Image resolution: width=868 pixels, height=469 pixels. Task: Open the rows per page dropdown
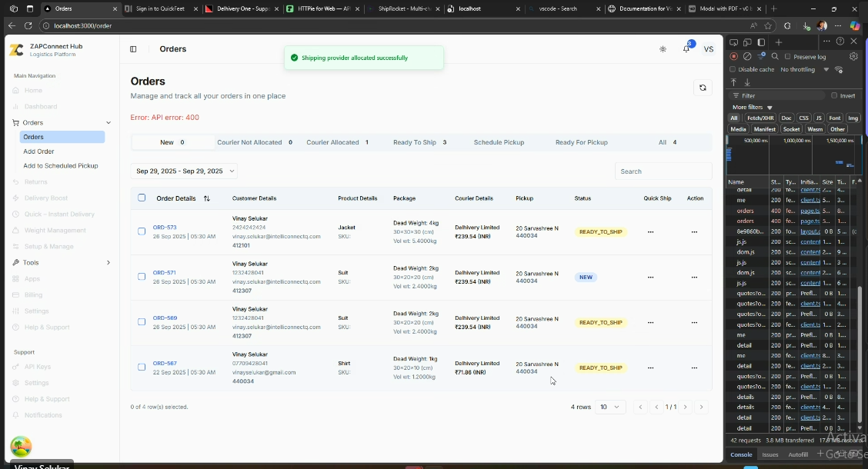click(610, 407)
